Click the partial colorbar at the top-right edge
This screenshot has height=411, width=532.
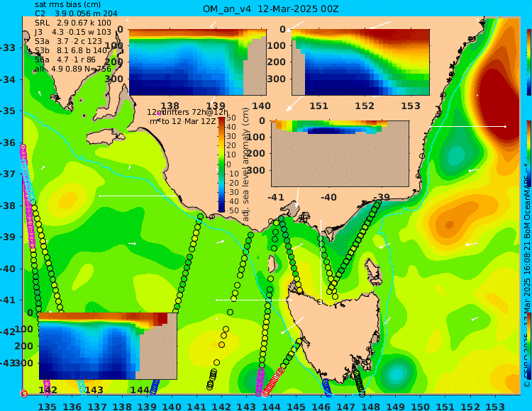point(529,62)
